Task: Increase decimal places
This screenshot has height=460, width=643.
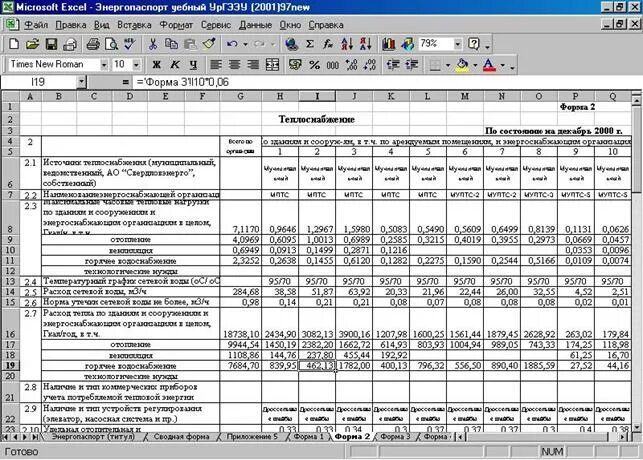Action: point(351,65)
